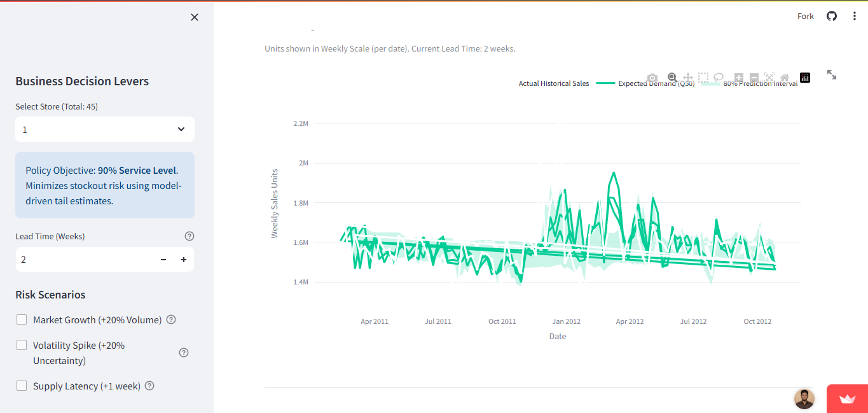Open the GitHub repository icon
The width and height of the screenshot is (868, 413).
point(832,16)
